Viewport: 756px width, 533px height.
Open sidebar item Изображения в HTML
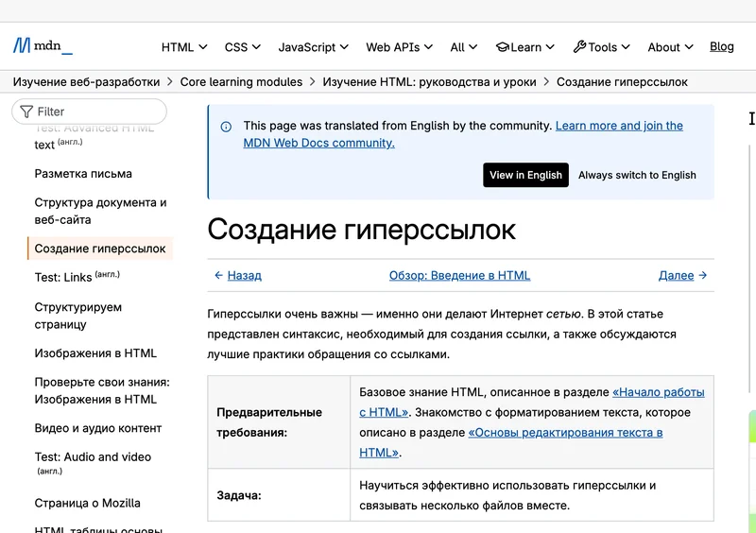coord(95,353)
